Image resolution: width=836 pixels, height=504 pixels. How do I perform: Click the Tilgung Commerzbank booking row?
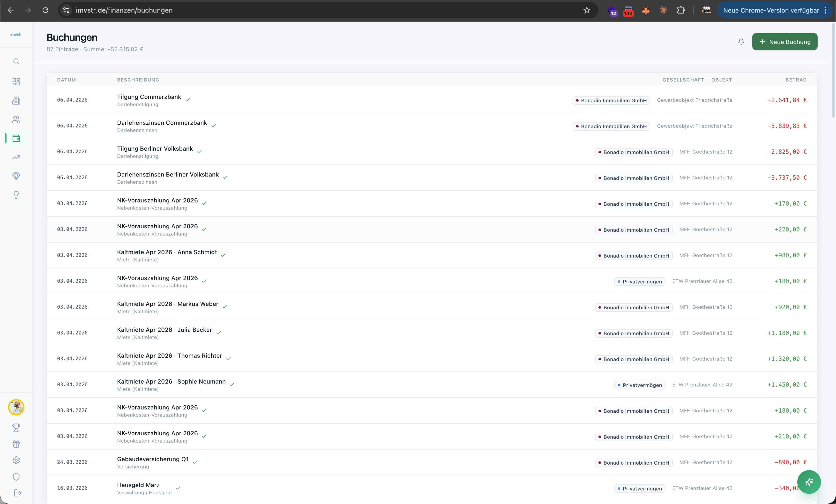click(149, 97)
